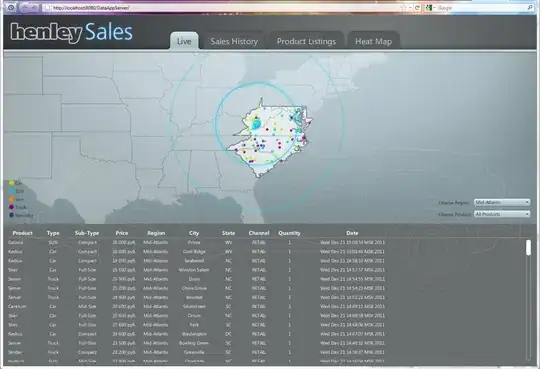Select the Live tab
Image resolution: width=540 pixels, height=369 pixels.
coord(184,41)
